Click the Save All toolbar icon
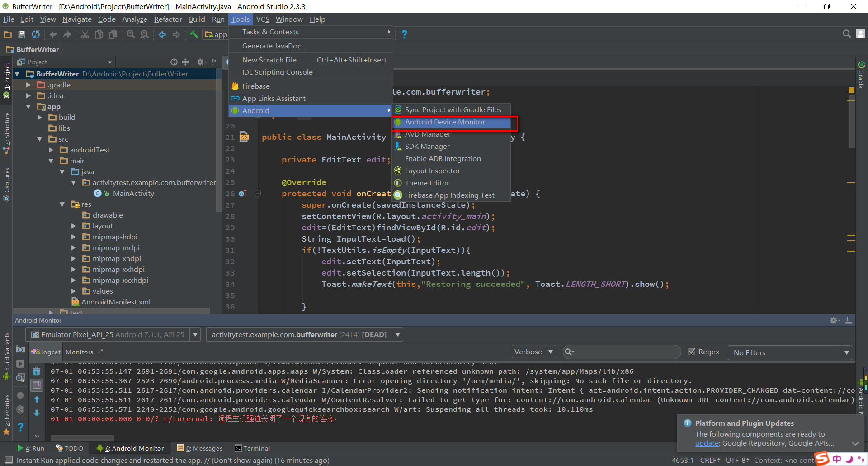Viewport: 868px width, 466px height. click(21, 34)
